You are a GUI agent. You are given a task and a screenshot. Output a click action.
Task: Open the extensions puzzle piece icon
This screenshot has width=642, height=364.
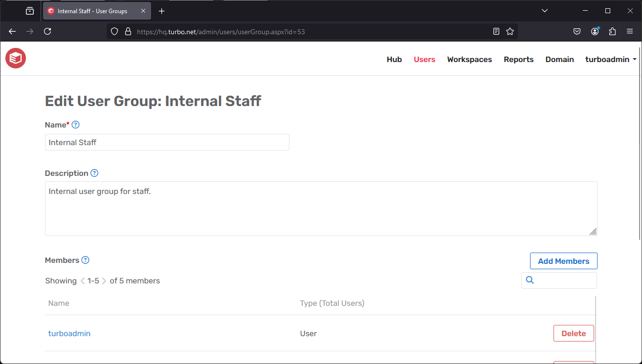(x=612, y=31)
